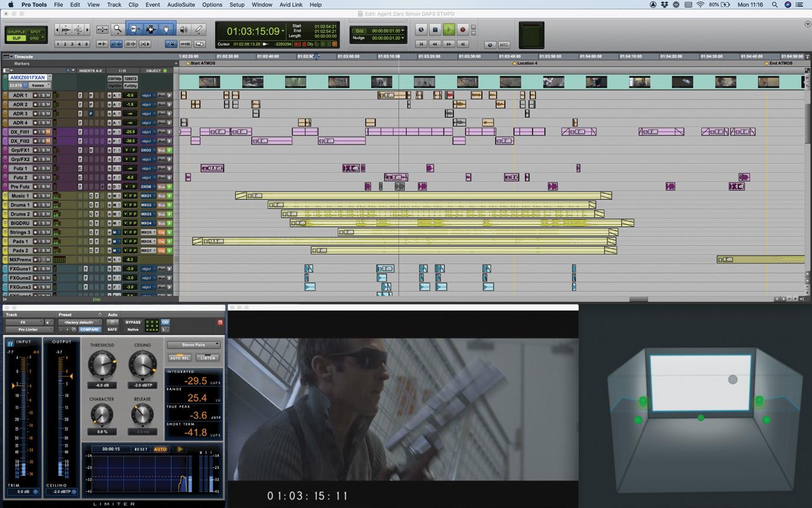The width and height of the screenshot is (812, 508).
Task: Expand main counter format dropdown
Action: point(283,31)
